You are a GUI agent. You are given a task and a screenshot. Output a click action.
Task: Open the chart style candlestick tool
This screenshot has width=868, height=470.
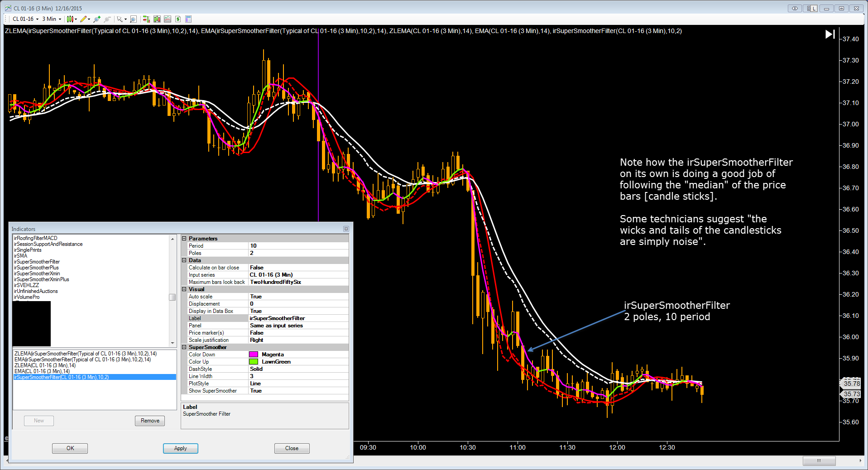[x=70, y=19]
